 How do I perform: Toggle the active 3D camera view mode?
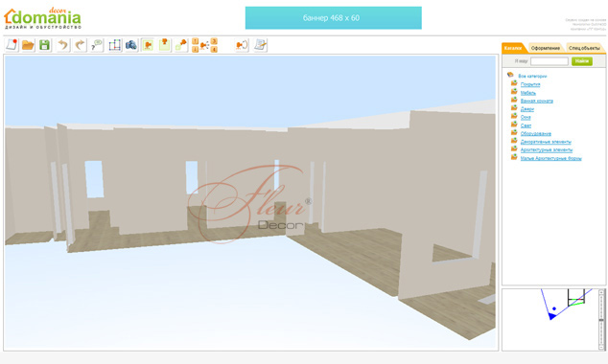tap(148, 45)
